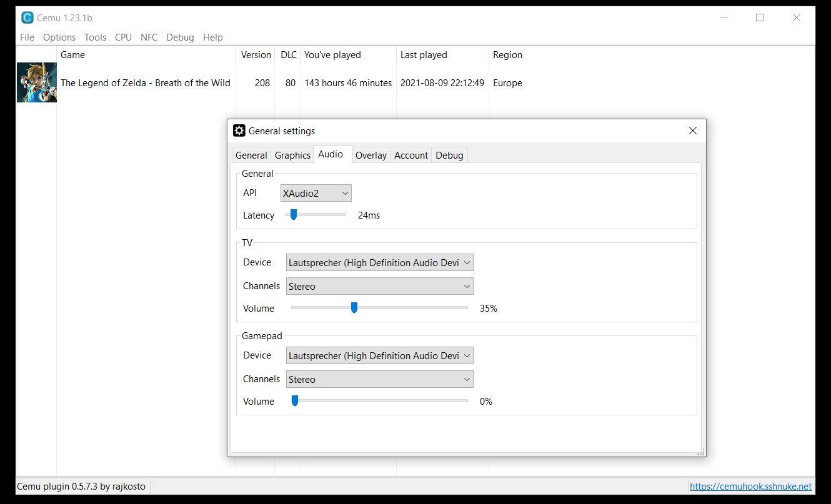Click the 143 hours 46 minutes cell
831x504 pixels.
[348, 82]
